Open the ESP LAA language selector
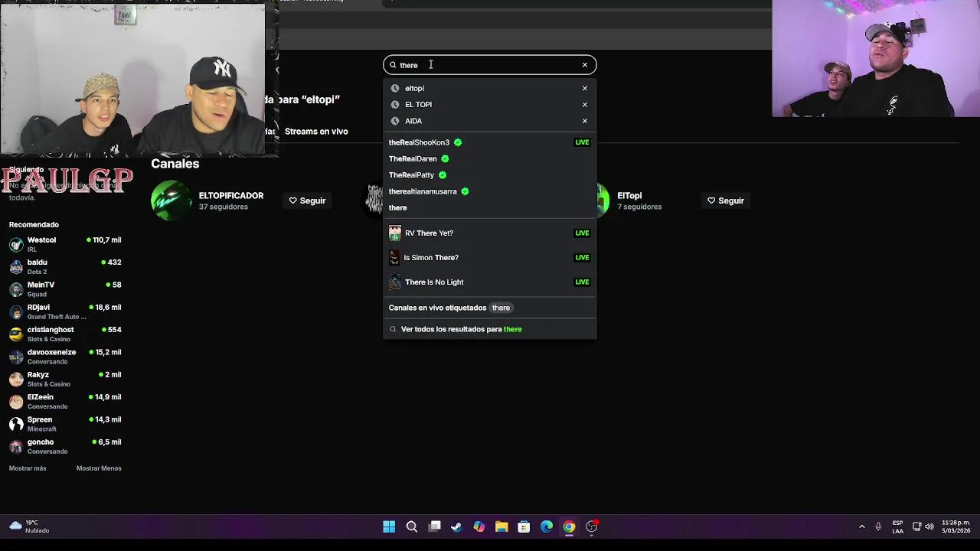Screen dimensions: 980x551 click(x=897, y=527)
